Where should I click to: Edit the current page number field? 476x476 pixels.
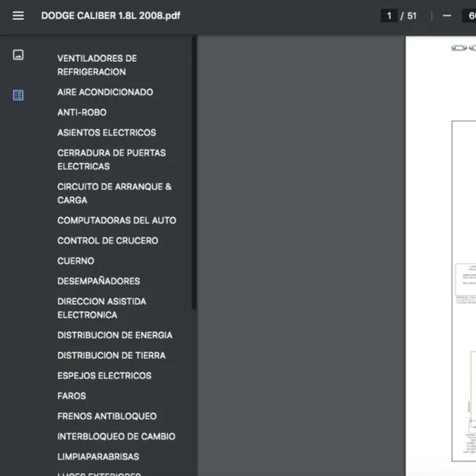(389, 16)
